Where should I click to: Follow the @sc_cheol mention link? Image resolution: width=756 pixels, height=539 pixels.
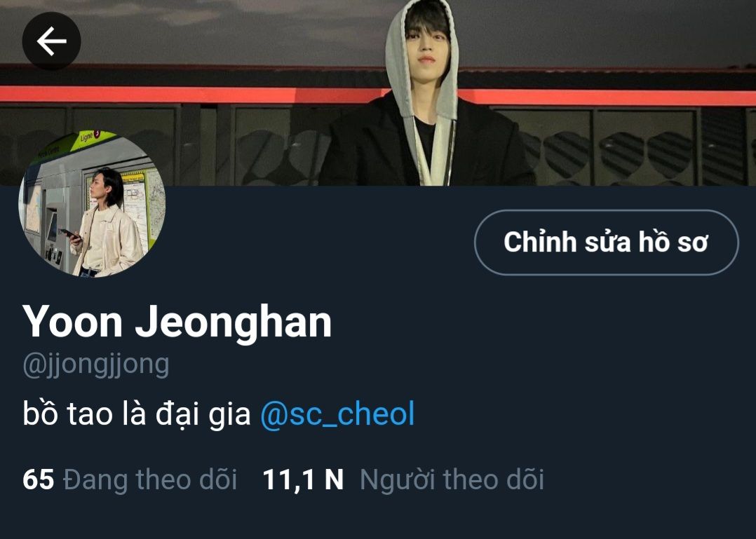click(x=337, y=414)
